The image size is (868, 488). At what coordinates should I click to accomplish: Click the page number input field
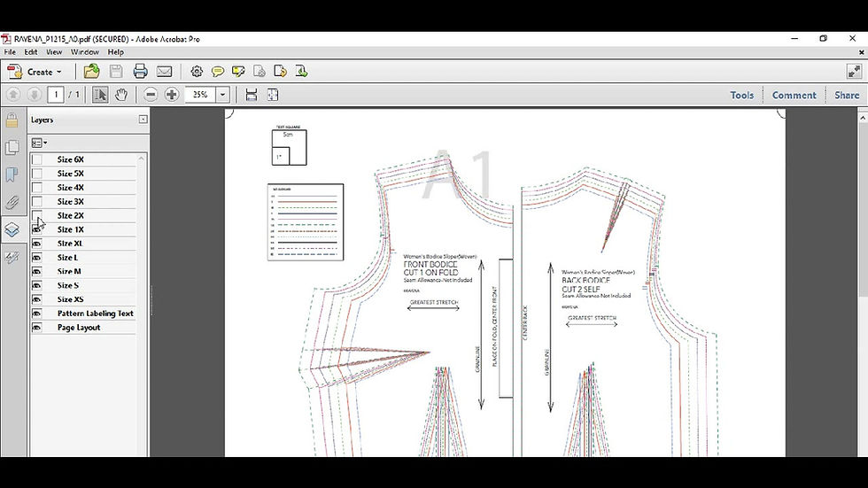coord(55,95)
